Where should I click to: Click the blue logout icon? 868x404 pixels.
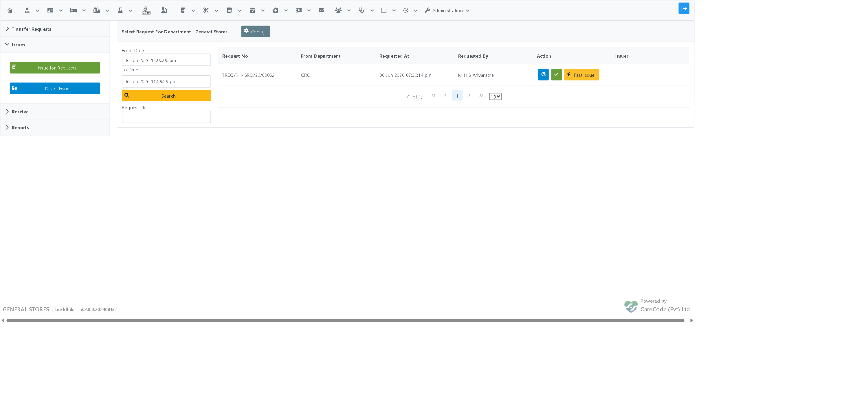[684, 8]
